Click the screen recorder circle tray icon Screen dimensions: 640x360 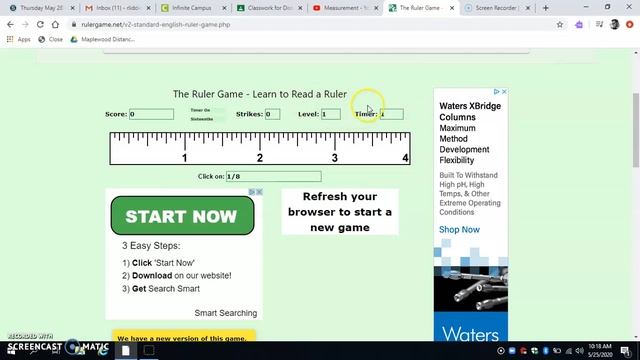(501, 351)
